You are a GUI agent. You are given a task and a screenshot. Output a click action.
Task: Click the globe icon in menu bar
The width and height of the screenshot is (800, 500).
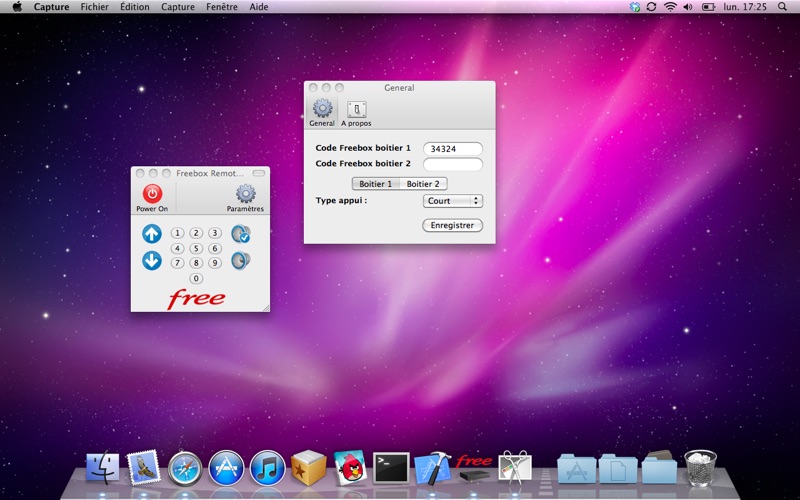[x=635, y=7]
